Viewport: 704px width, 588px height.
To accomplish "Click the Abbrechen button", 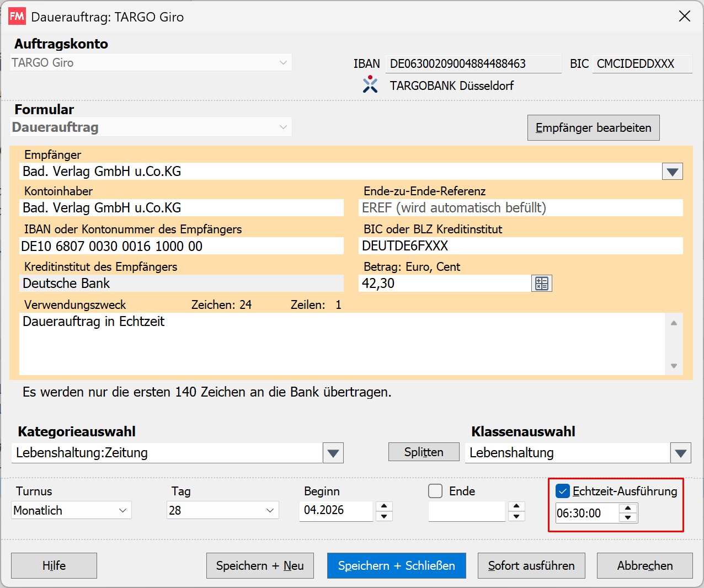I will 644,565.
